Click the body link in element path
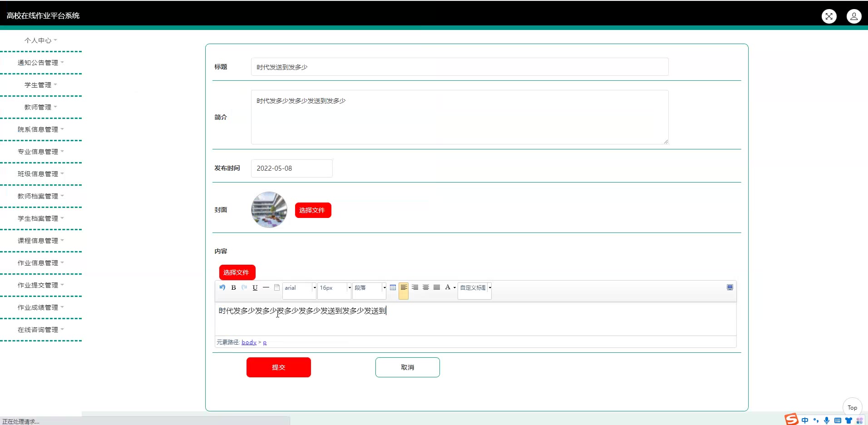The image size is (868, 425). pyautogui.click(x=249, y=342)
